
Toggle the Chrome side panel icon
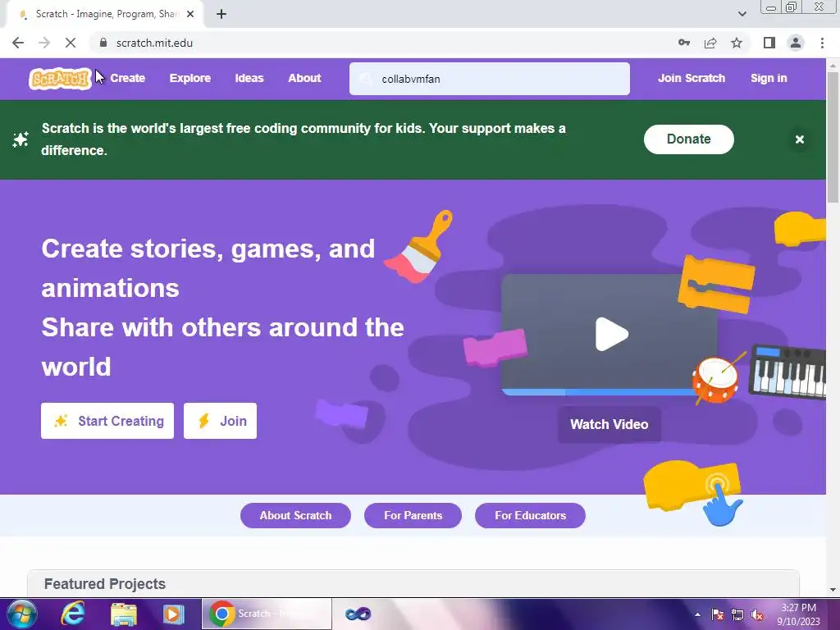pyautogui.click(x=769, y=43)
